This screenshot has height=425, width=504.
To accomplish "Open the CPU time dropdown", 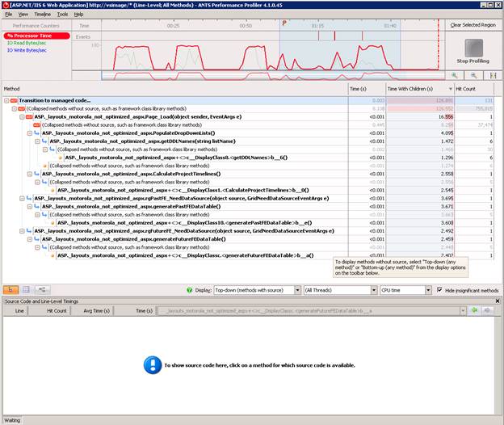I will (x=428, y=290).
